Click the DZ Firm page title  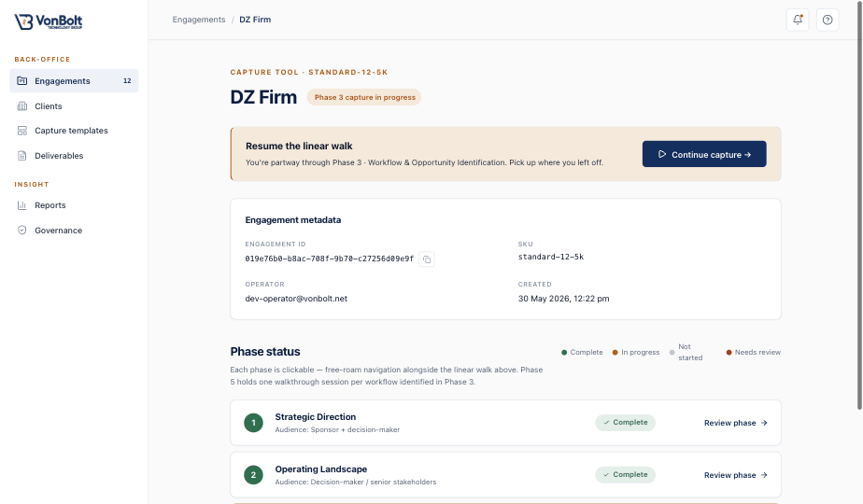pos(263,97)
